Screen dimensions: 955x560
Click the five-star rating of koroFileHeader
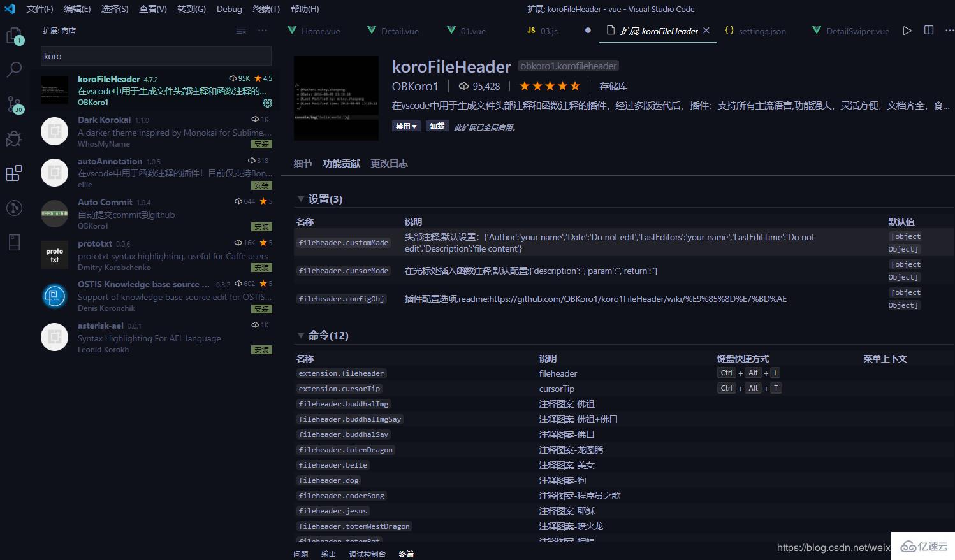(x=550, y=86)
